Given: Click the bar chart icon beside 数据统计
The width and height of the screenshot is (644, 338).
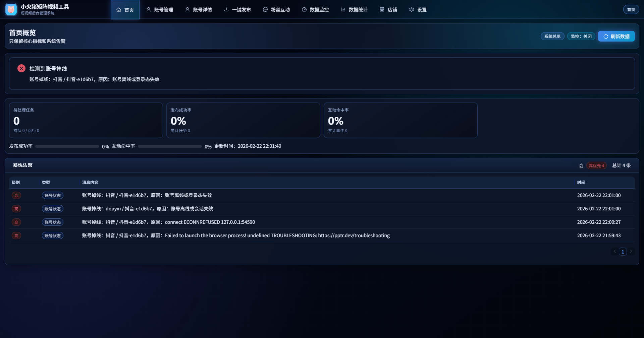Looking at the screenshot, I should [x=343, y=10].
